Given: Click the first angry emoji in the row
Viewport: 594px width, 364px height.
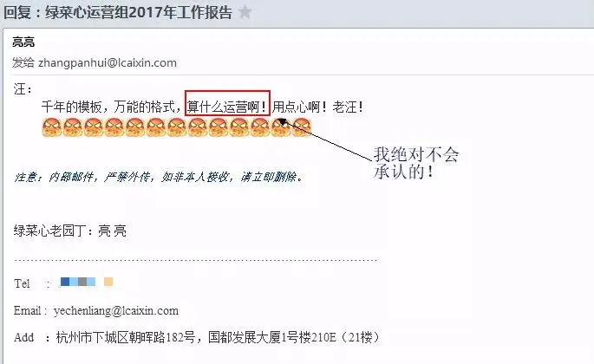Looking at the screenshot, I should (52, 127).
